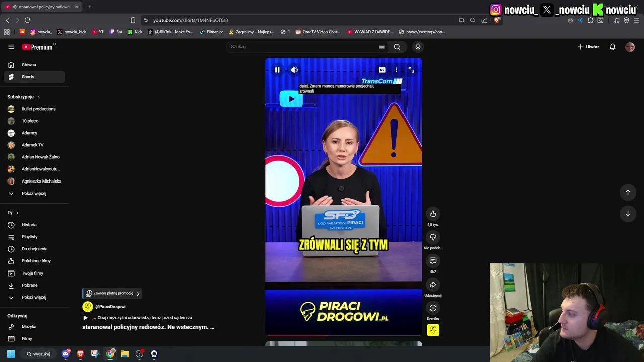Open the @PiraciDrogowi channel link

(110, 307)
